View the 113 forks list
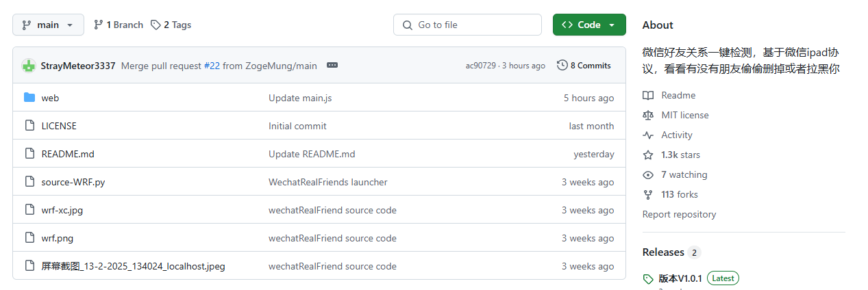The height and width of the screenshot is (290, 868). pyautogui.click(x=679, y=194)
